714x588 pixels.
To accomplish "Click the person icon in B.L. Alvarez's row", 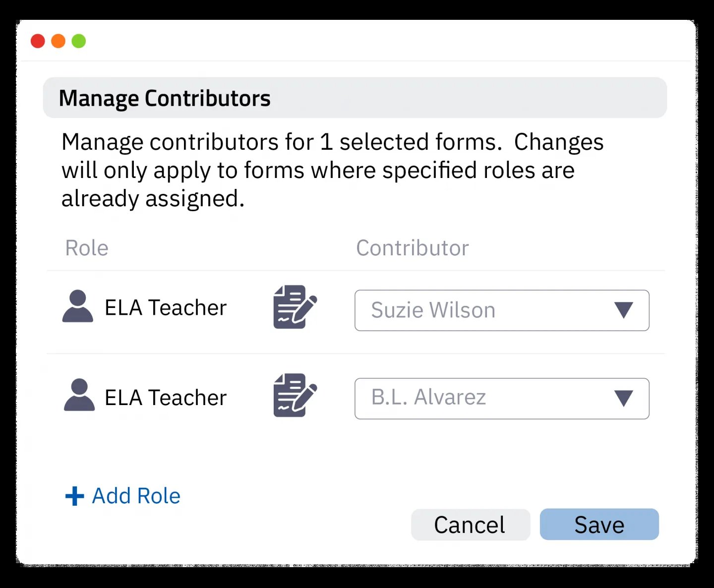I will coord(79,395).
